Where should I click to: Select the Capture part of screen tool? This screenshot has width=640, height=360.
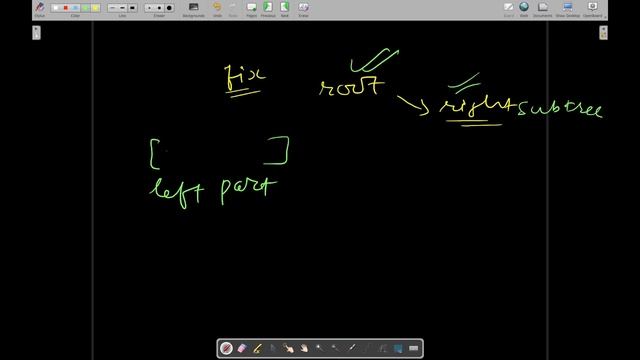click(x=398, y=348)
